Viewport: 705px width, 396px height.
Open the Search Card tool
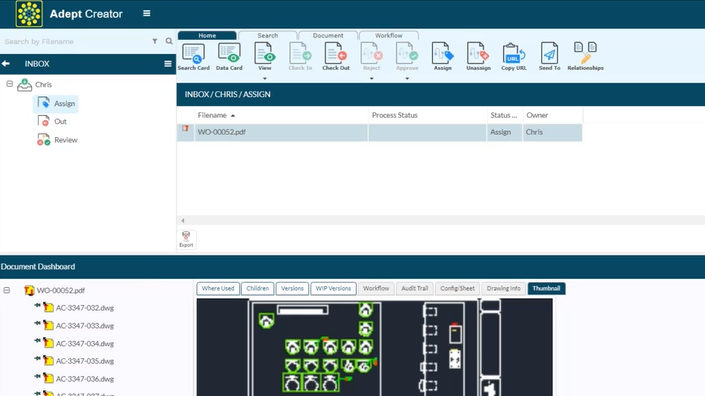(193, 57)
